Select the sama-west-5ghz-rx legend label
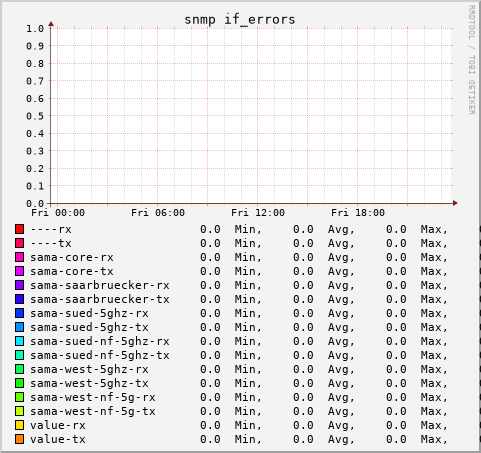 [x=89, y=370]
